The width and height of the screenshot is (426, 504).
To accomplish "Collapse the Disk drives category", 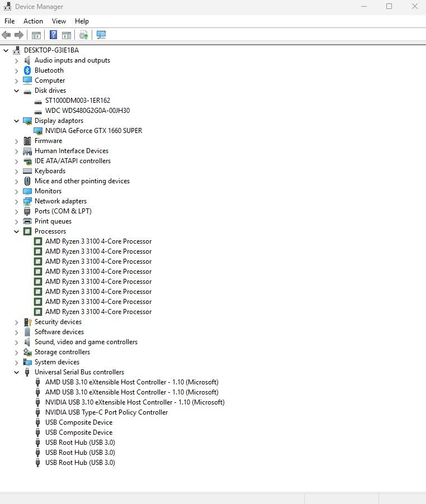I will click(x=16, y=91).
